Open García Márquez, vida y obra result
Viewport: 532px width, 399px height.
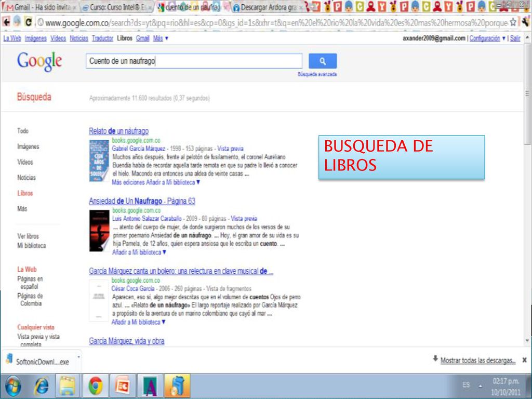[x=127, y=341]
